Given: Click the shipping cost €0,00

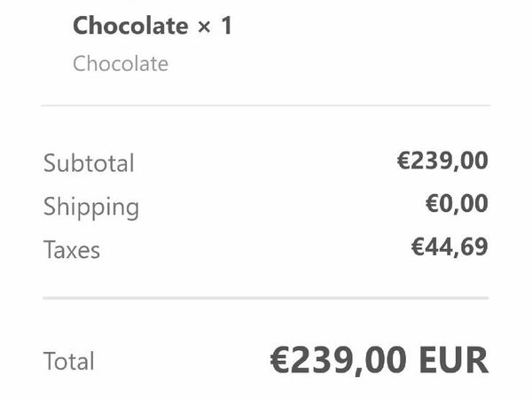Looking at the screenshot, I should (x=457, y=204).
